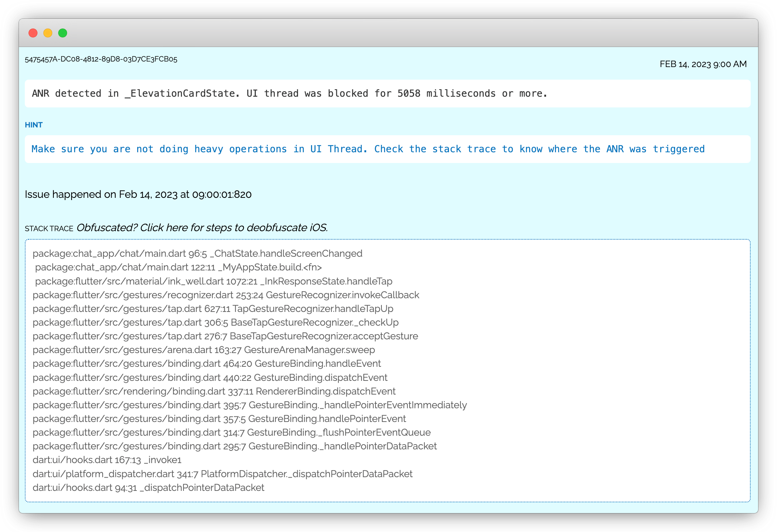This screenshot has height=532, width=777.
Task: Click the GestureRecognizer.invokeCallback line
Action: click(226, 295)
